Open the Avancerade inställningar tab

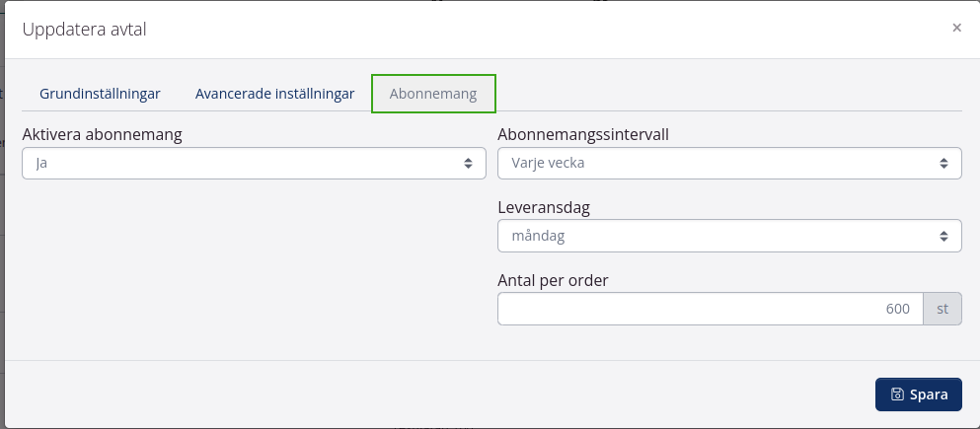click(274, 94)
